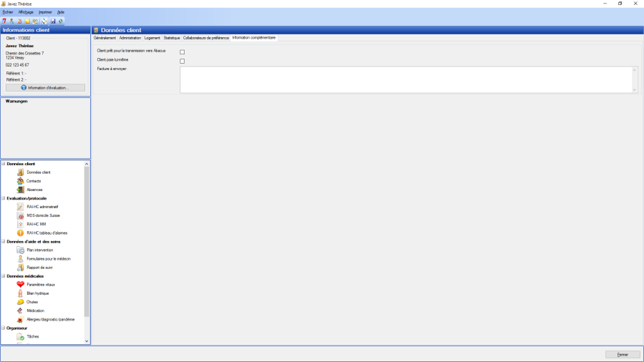This screenshot has height=362, width=644.
Task: Click the Paramètres vitaux heart icon
Action: point(20,285)
